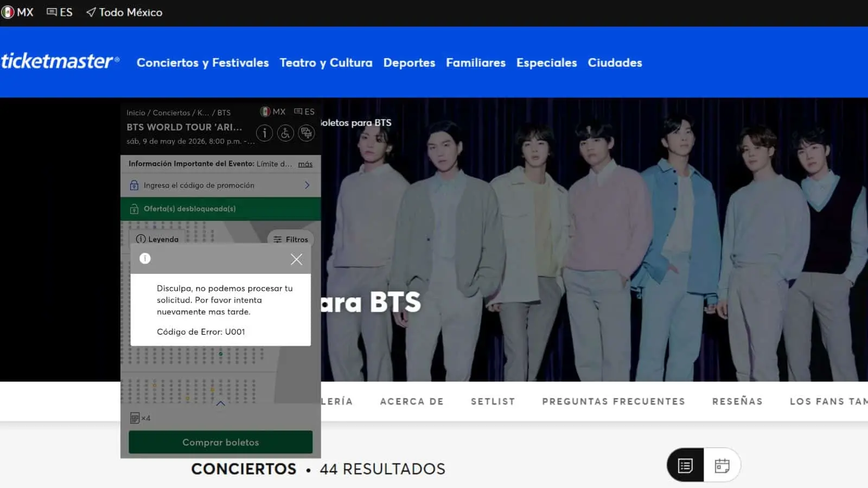Open Todo México location selector
The width and height of the screenshot is (868, 488).
(x=124, y=12)
